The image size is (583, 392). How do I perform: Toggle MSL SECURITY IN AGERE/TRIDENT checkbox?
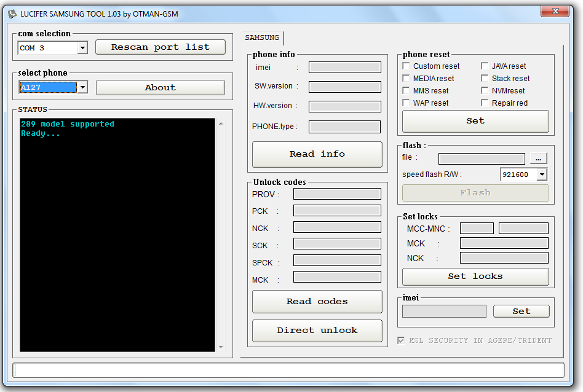pyautogui.click(x=401, y=340)
